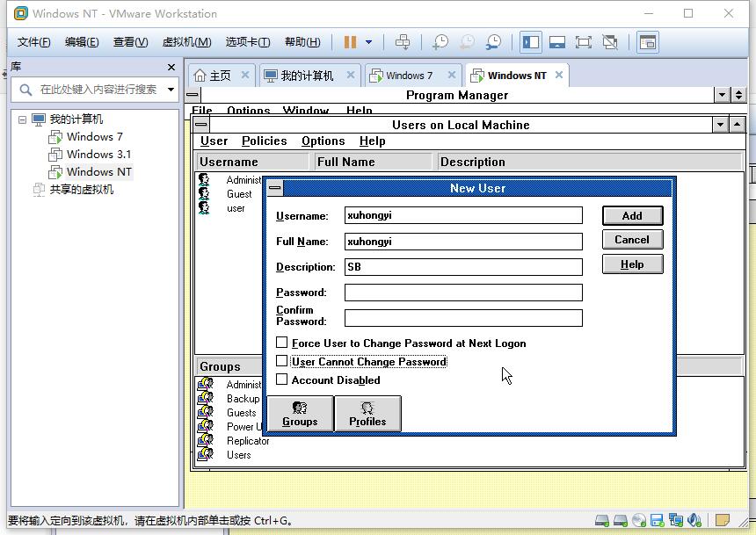Open the 编辑(E) menu
This screenshot has width=756, height=535.
tap(82, 42)
